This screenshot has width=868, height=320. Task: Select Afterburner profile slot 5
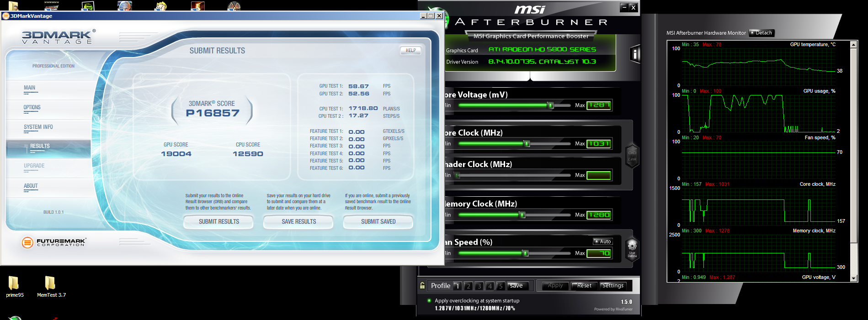(x=501, y=286)
